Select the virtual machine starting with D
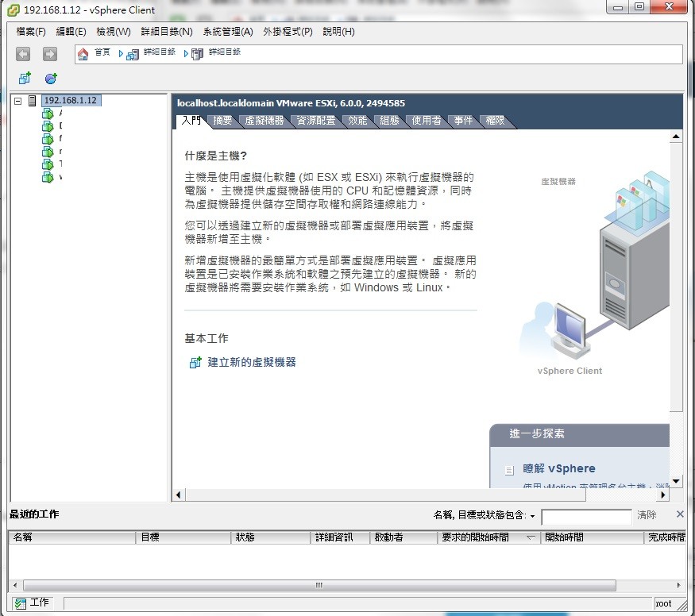 coord(48,126)
